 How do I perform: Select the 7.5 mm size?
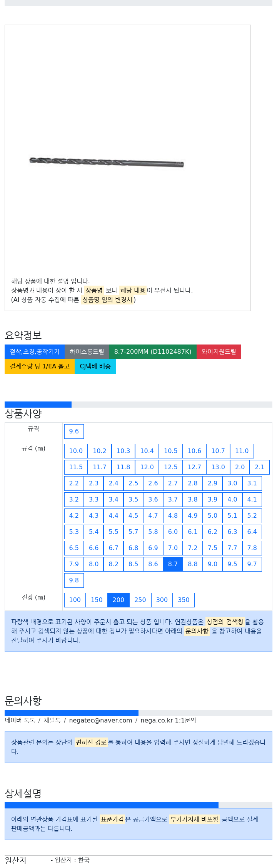tap(212, 548)
